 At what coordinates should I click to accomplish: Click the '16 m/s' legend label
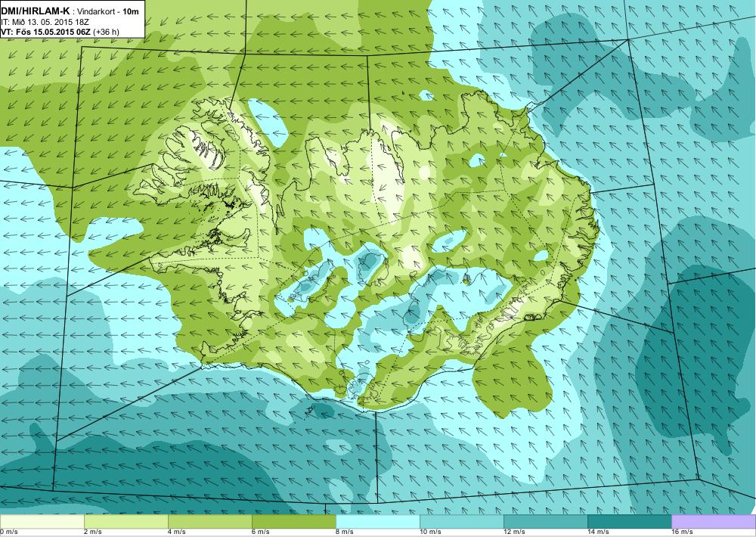(x=682, y=532)
